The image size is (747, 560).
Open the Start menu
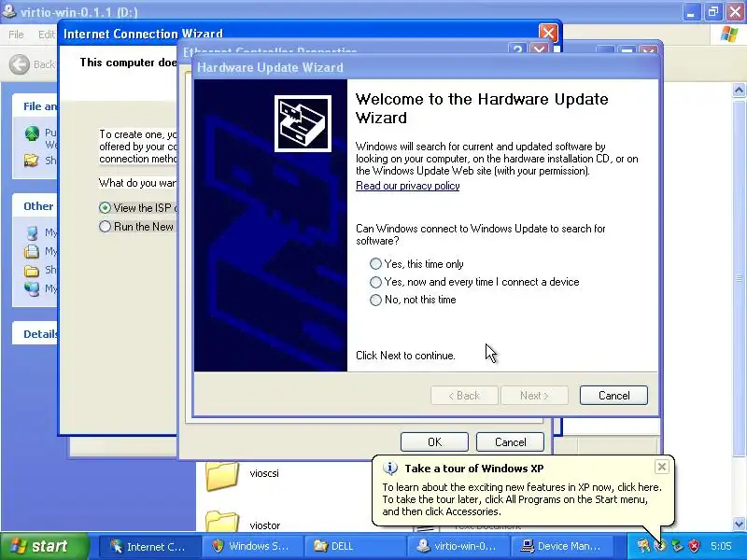point(45,546)
